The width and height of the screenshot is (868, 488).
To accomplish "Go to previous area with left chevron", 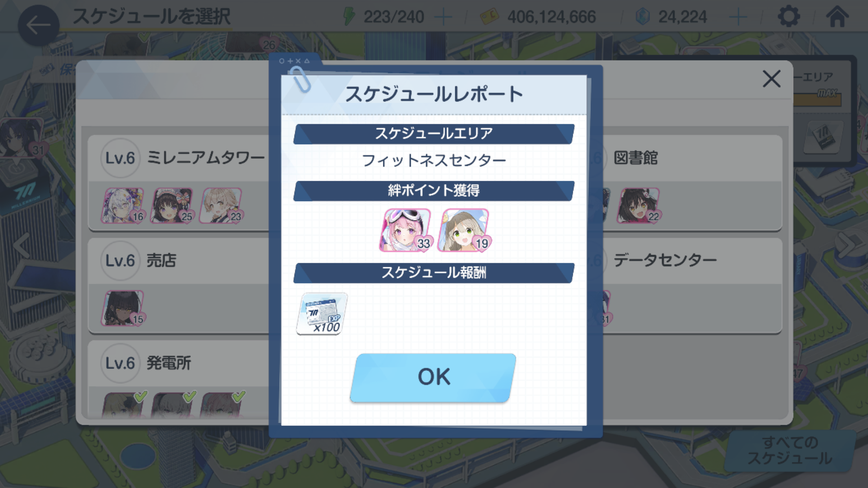I will tap(22, 245).
